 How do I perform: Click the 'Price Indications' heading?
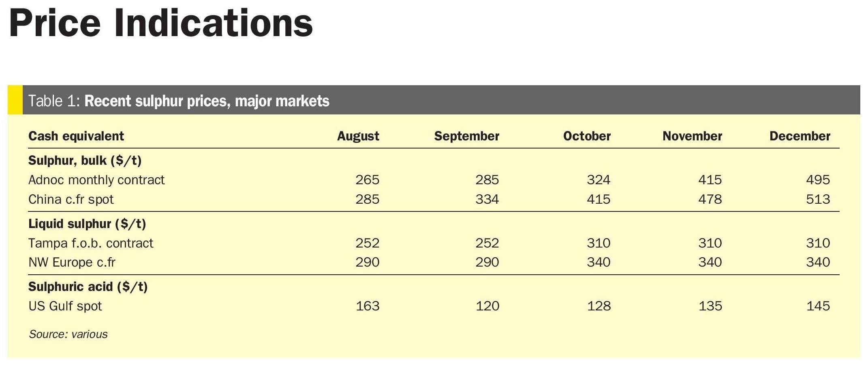pyautogui.click(x=160, y=24)
